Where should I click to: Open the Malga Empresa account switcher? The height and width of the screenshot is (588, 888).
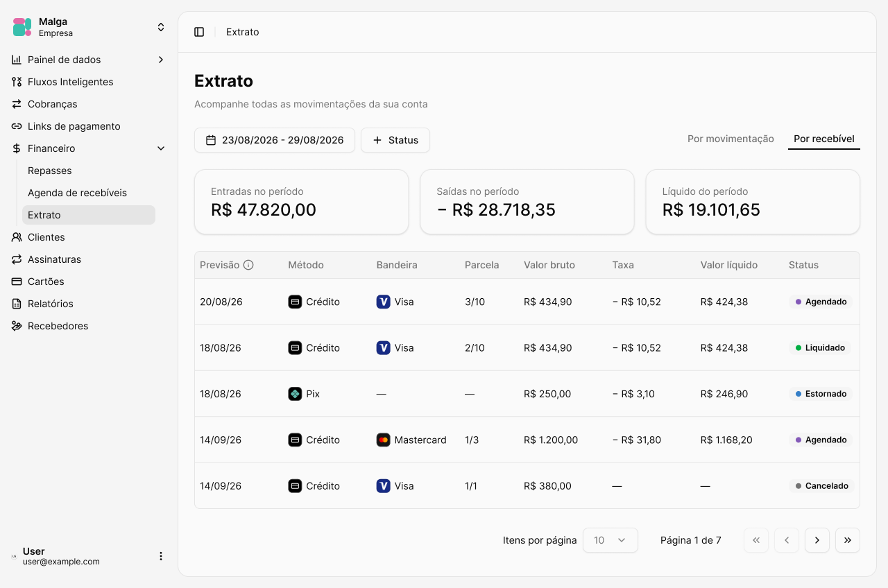pyautogui.click(x=89, y=27)
